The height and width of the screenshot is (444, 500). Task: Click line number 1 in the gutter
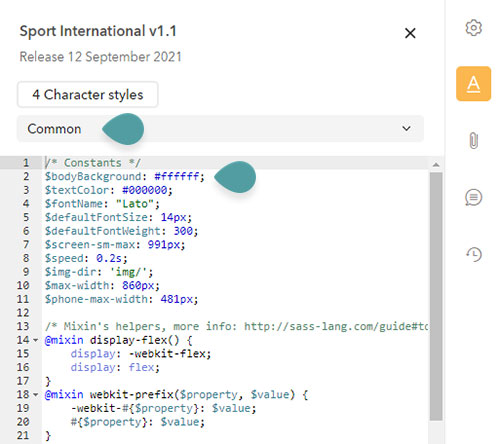pos(26,163)
